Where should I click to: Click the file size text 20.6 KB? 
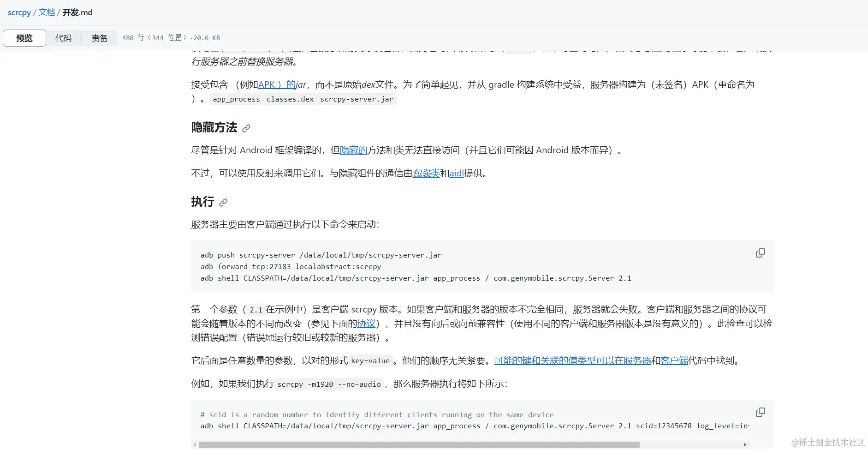tap(207, 38)
